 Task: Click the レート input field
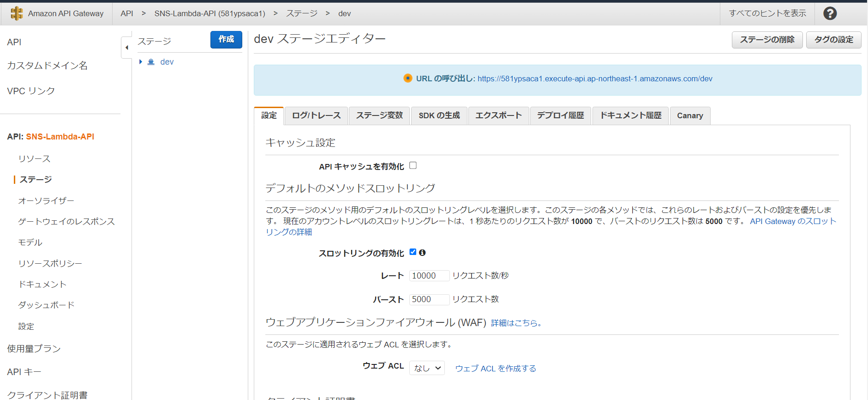point(429,276)
